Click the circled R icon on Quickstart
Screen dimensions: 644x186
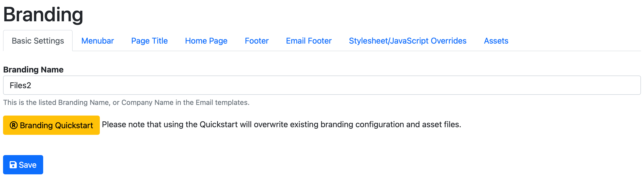(14, 125)
